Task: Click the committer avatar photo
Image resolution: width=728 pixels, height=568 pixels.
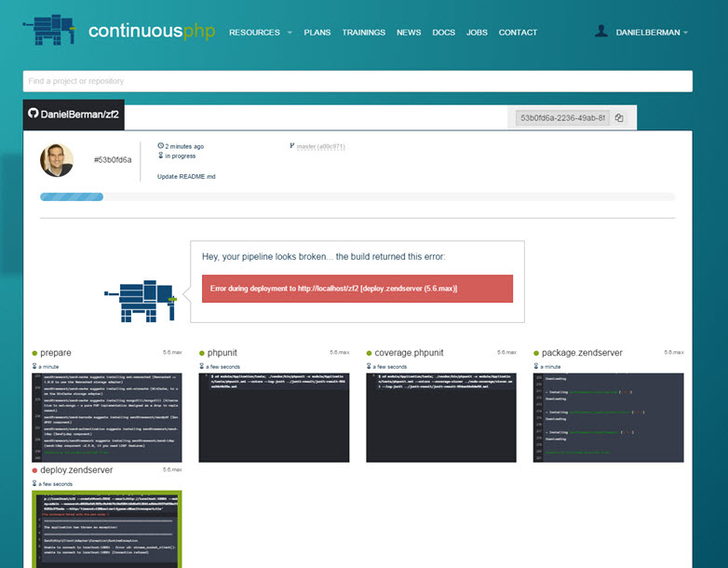Action: point(57,160)
